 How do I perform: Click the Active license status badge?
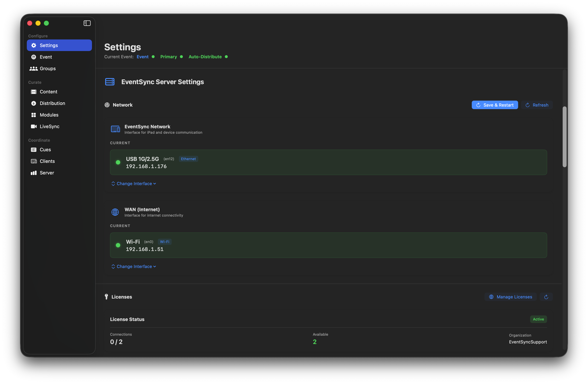tap(538, 319)
